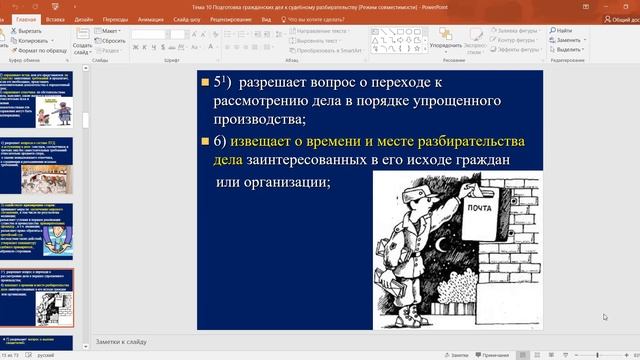Click the clear formatting icon
This screenshot has height=360, width=640.
point(216,35)
